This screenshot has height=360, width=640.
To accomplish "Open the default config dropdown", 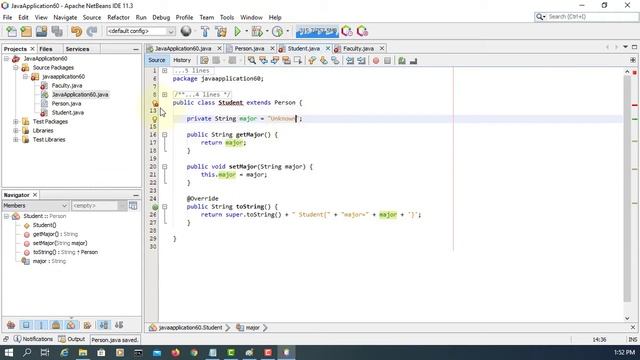I will [x=141, y=31].
